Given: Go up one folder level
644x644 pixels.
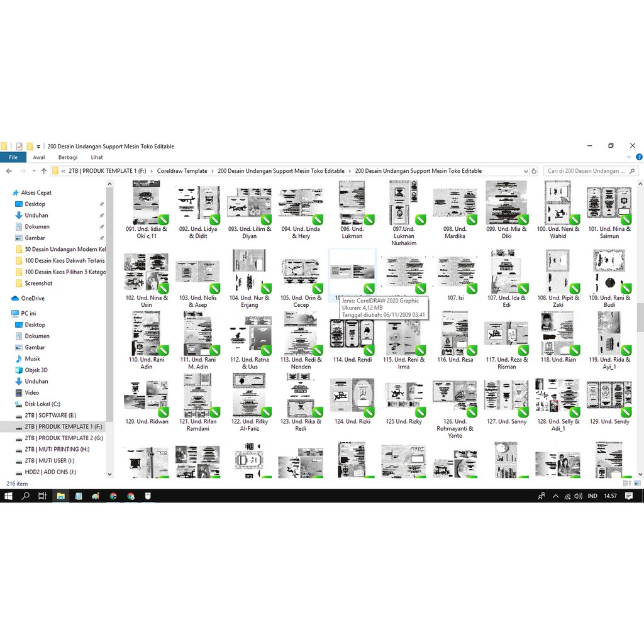Looking at the screenshot, I should (x=43, y=171).
